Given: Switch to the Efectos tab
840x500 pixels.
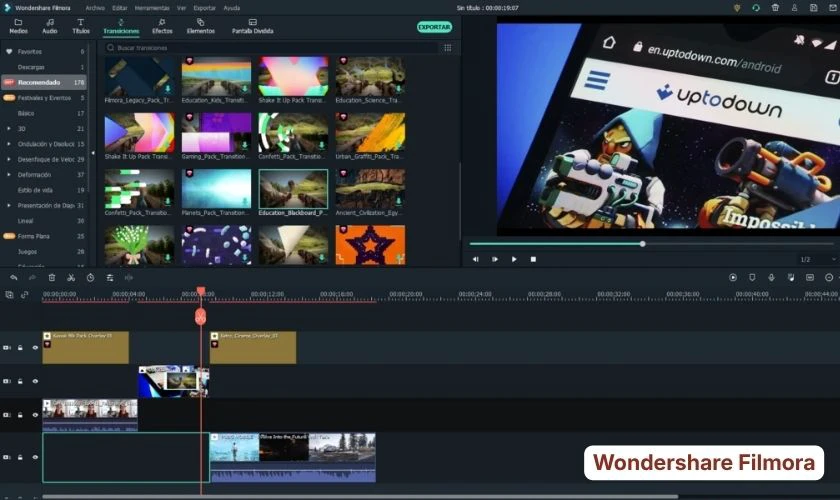Looking at the screenshot, I should click(x=162, y=26).
